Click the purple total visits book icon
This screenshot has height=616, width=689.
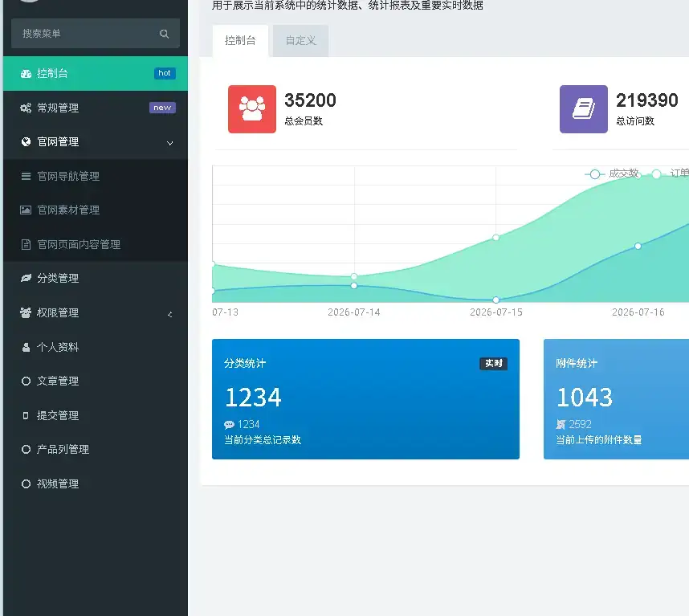[x=583, y=109]
